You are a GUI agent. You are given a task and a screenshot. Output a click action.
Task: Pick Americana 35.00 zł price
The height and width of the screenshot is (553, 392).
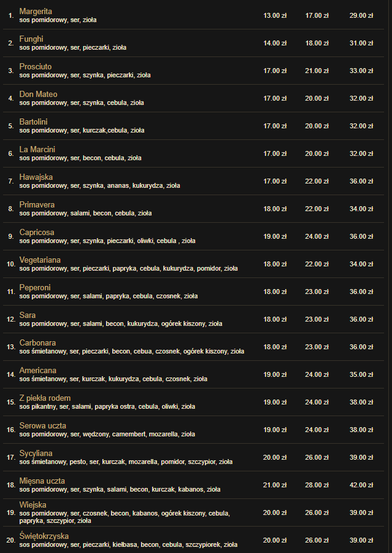point(361,374)
